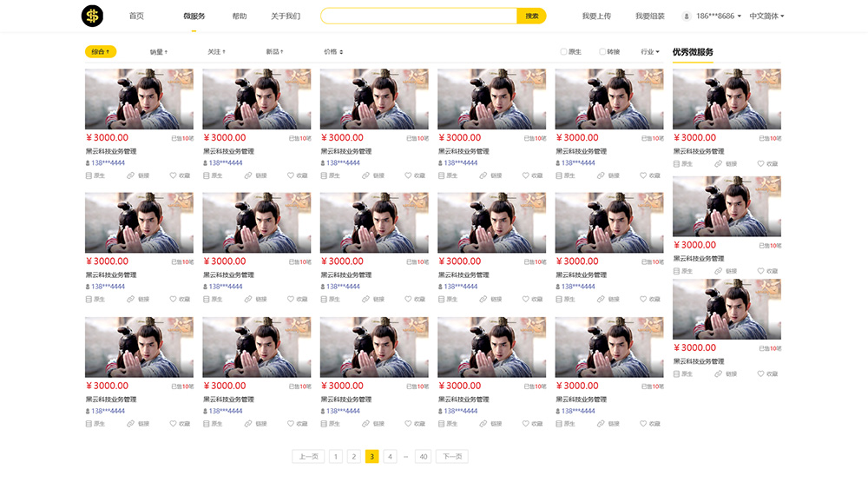Sort listings by 销量 sales
Screen dimensions: 868x489
pyautogui.click(x=159, y=51)
